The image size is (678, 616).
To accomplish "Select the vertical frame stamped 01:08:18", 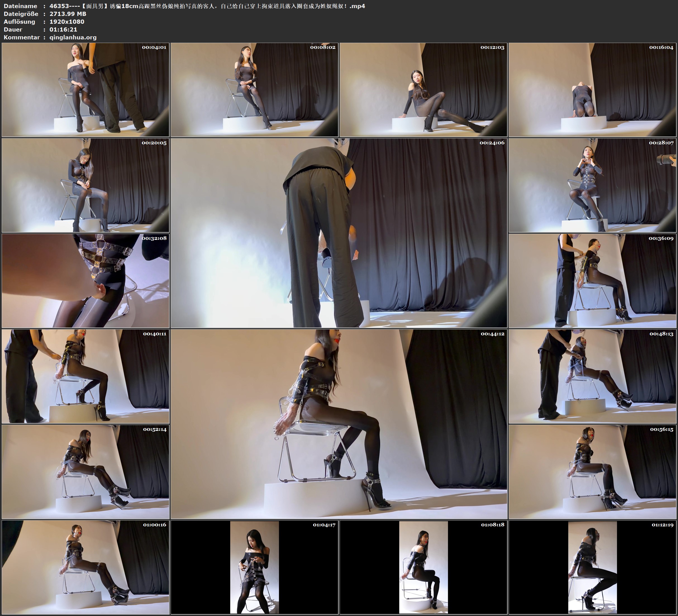I will point(423,567).
